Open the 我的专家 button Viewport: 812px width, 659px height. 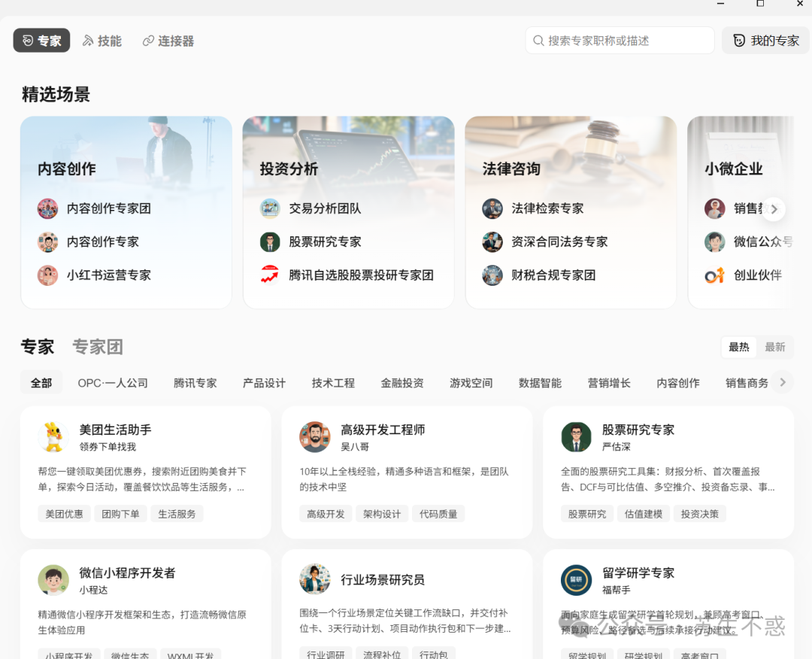(x=765, y=41)
